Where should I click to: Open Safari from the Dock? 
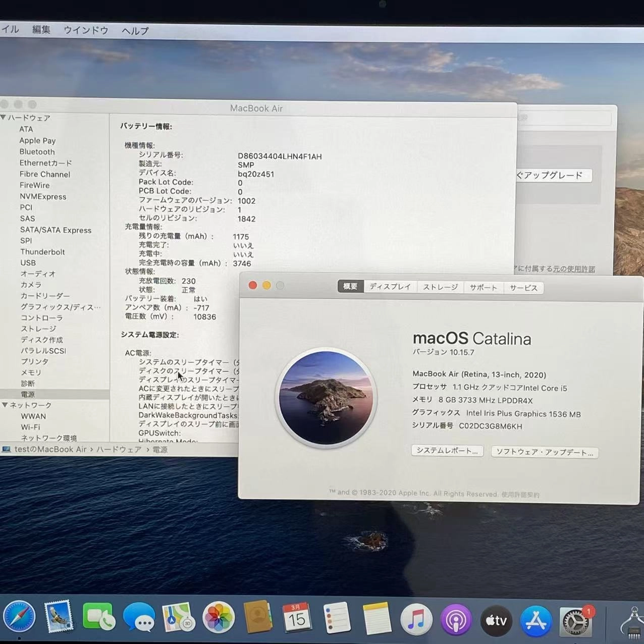(x=19, y=616)
